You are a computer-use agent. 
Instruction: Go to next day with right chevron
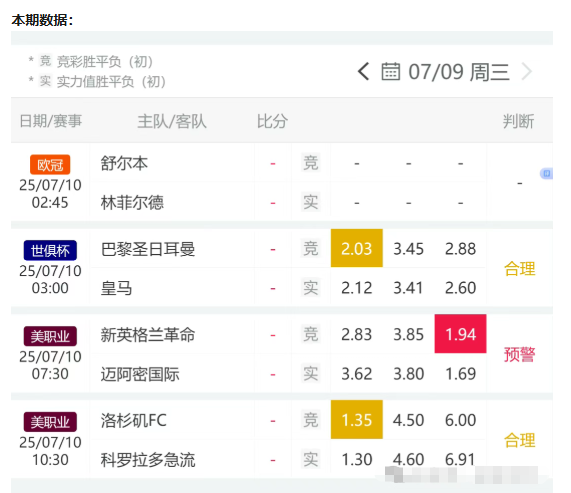click(x=527, y=71)
